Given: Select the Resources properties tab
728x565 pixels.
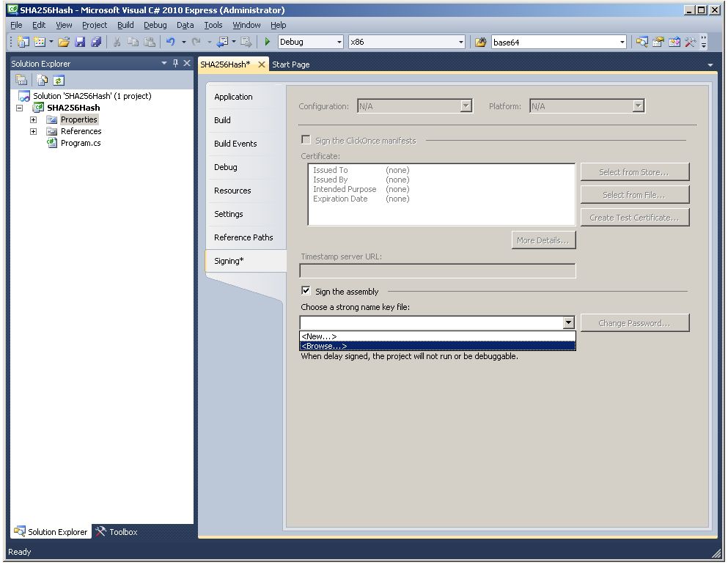Looking at the screenshot, I should click(246, 191).
